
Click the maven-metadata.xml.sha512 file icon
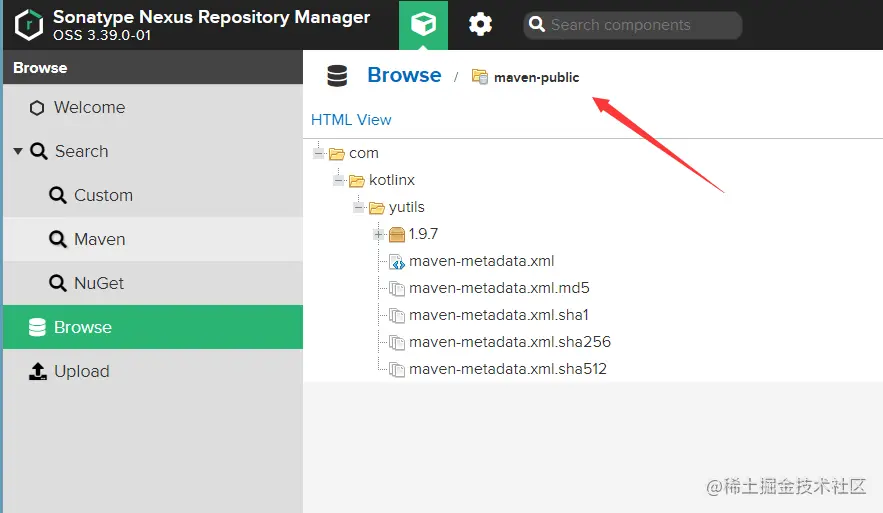pyautogui.click(x=397, y=370)
